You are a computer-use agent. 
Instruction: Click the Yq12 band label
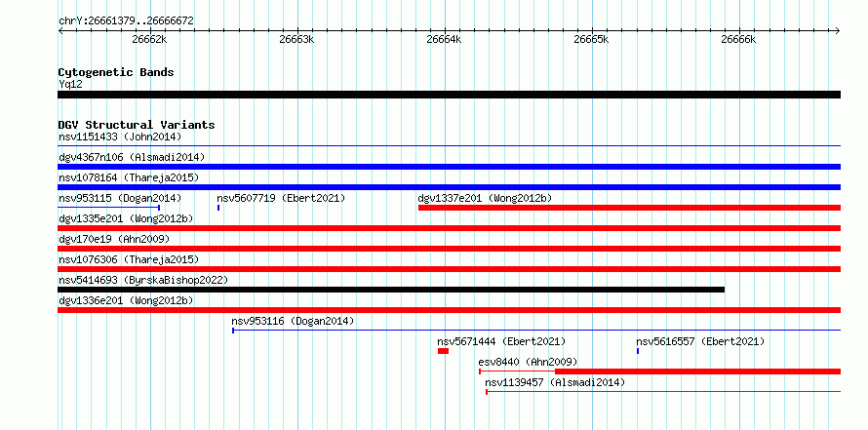(70, 85)
